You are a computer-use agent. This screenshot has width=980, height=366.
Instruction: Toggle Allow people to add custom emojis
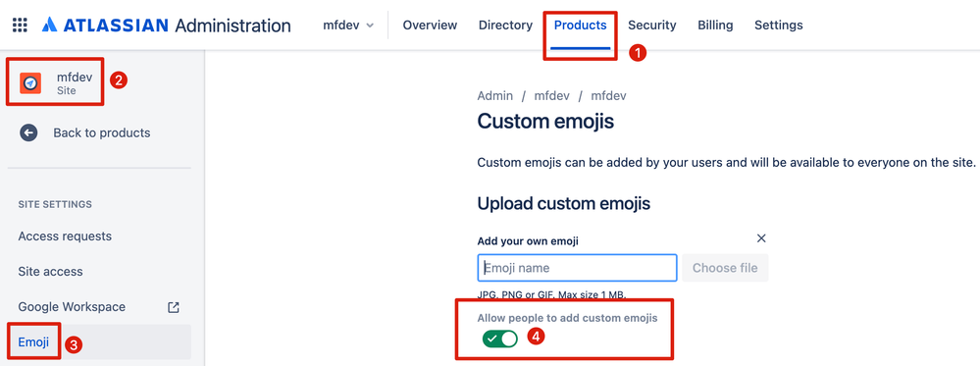[500, 339]
